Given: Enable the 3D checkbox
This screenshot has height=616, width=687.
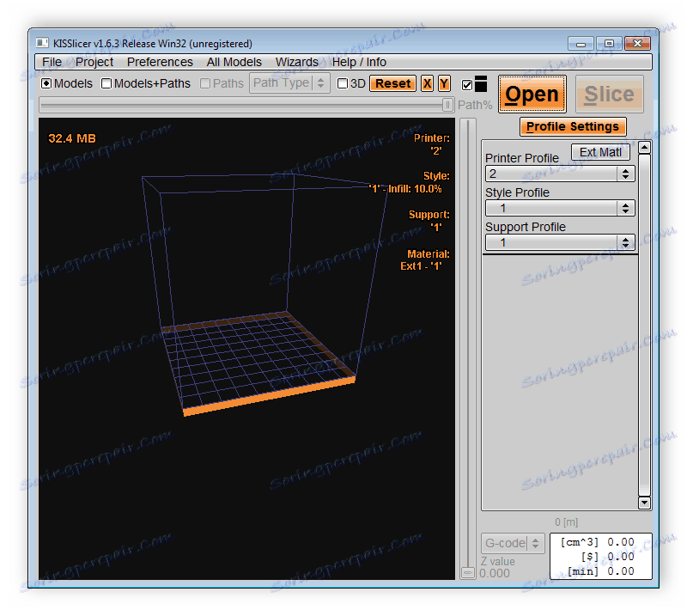Looking at the screenshot, I should click(343, 84).
